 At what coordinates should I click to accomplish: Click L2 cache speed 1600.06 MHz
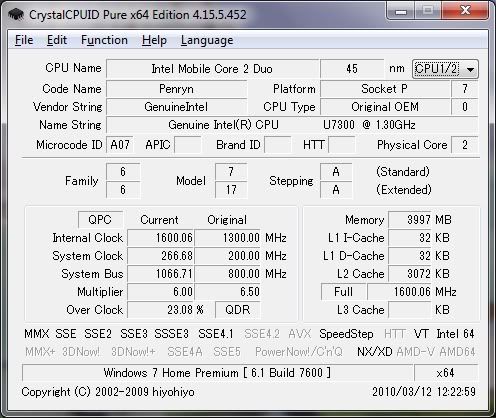point(399,292)
